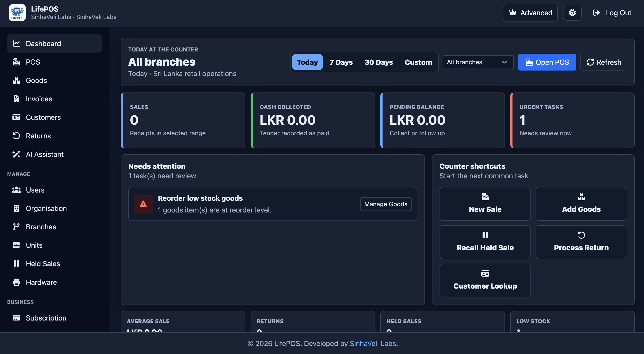Click the card icon on Customer Lookup
The width and height of the screenshot is (644, 354).
tap(485, 273)
